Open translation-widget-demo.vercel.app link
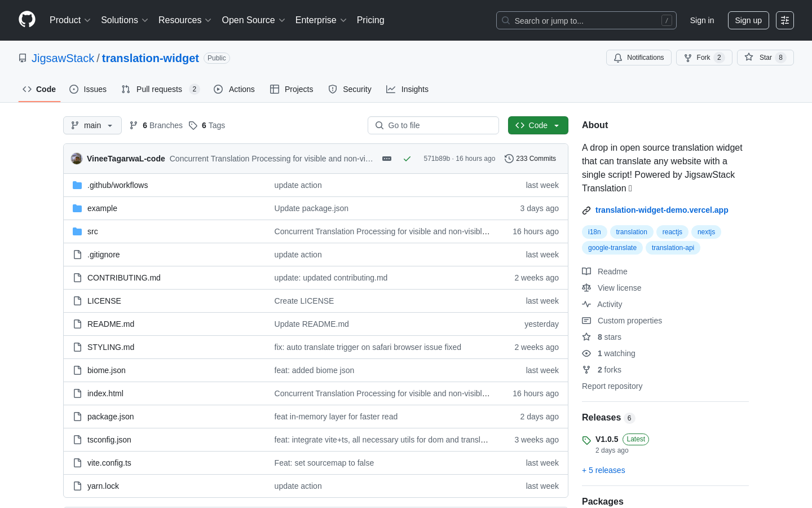Screen dimensions: 812x508 [x=662, y=210]
